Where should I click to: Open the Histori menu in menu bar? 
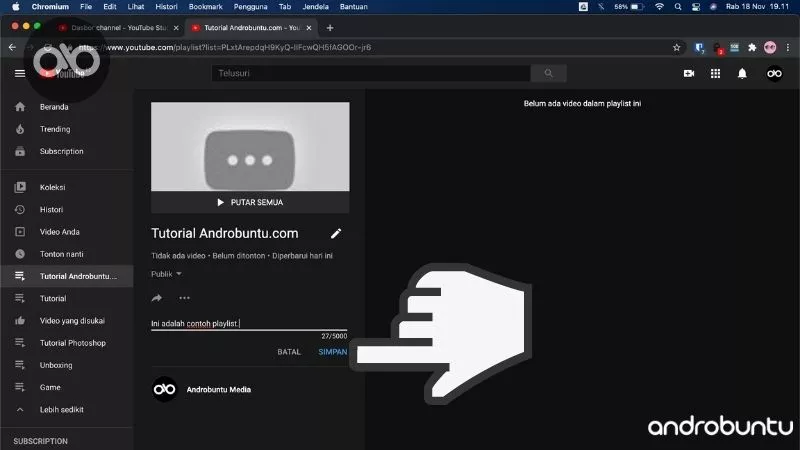pos(166,7)
